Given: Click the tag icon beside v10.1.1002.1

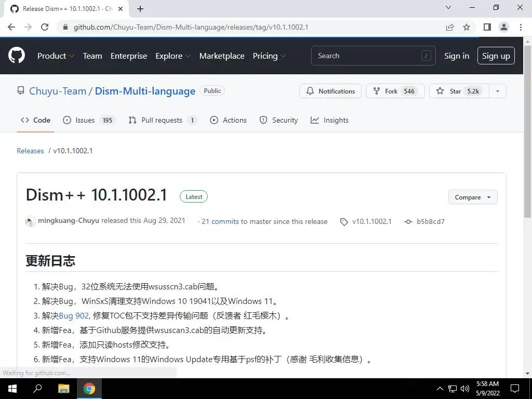Looking at the screenshot, I should (x=344, y=222).
